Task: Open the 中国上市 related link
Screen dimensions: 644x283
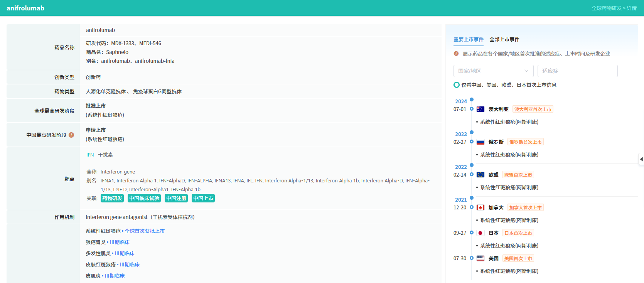Action: [203, 198]
